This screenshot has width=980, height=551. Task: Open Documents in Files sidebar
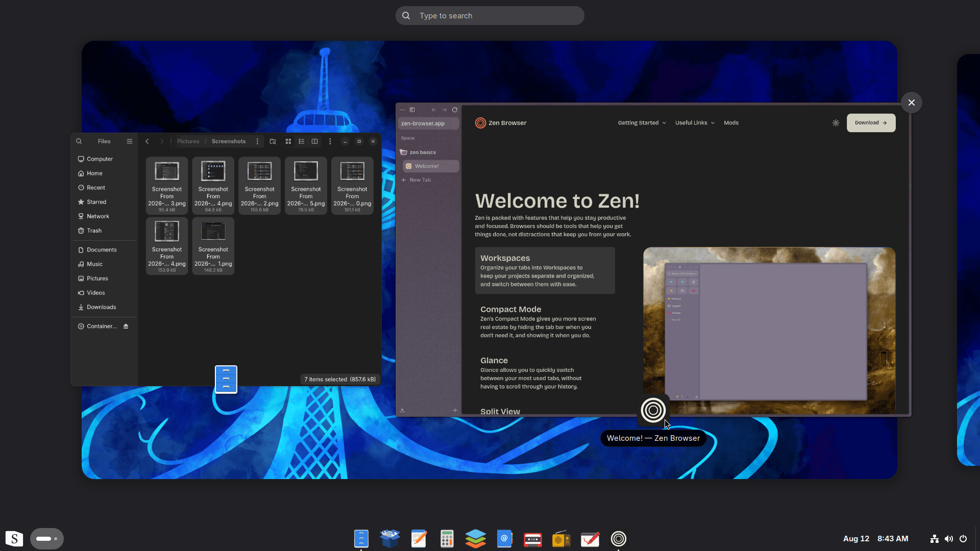[105, 250]
